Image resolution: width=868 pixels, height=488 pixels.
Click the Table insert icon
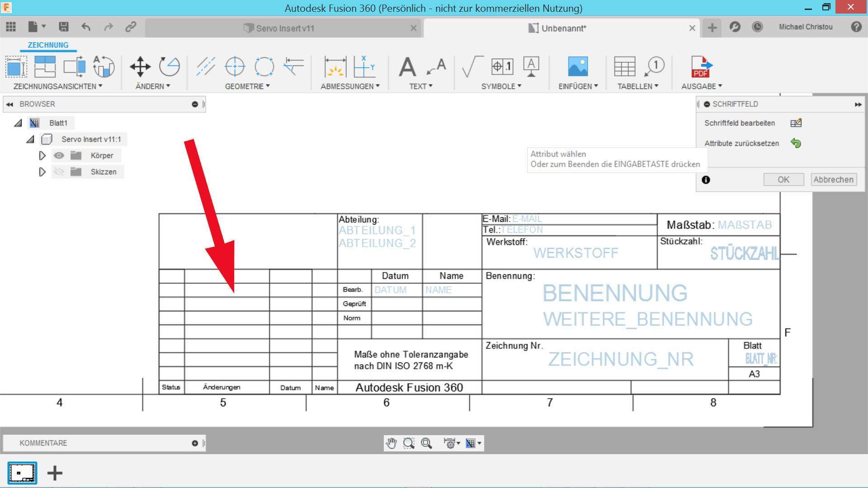coord(624,67)
